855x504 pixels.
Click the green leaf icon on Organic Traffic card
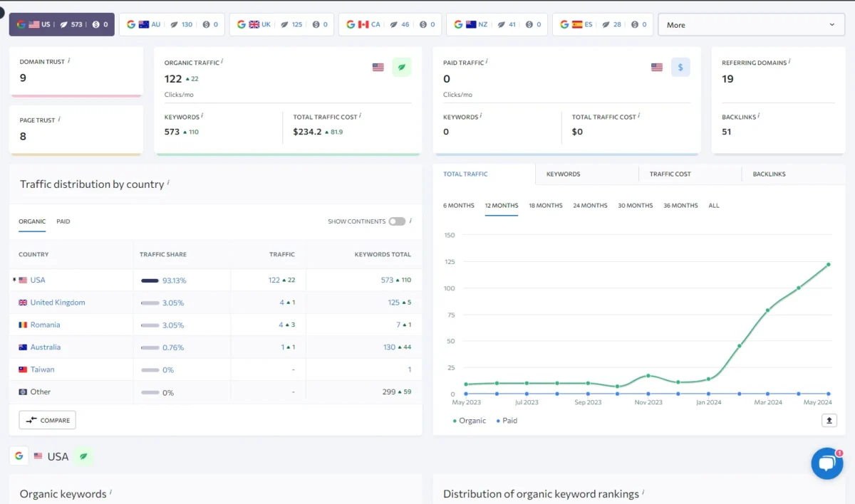click(401, 67)
